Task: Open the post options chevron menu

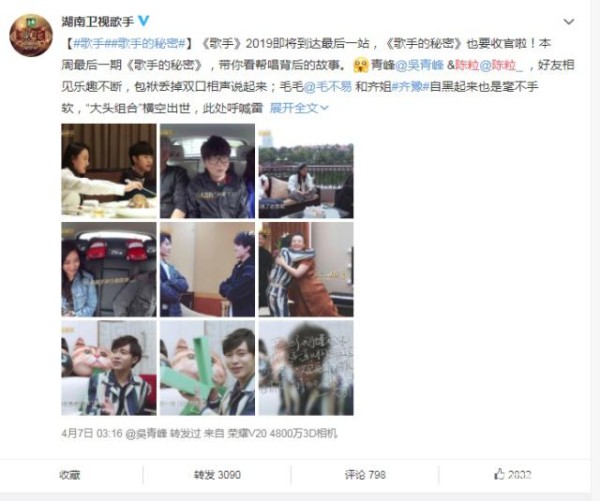Action: tap(569, 22)
